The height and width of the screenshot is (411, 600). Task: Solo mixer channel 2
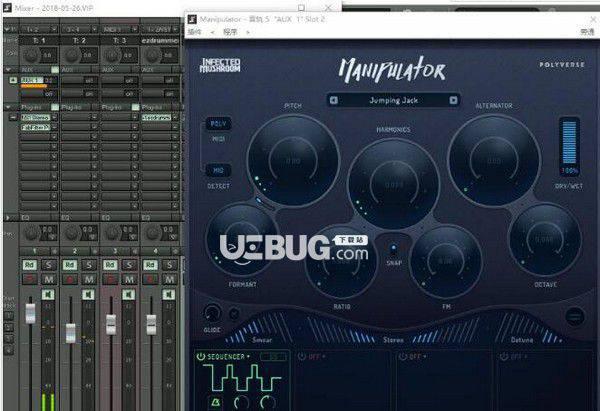pos(89,265)
